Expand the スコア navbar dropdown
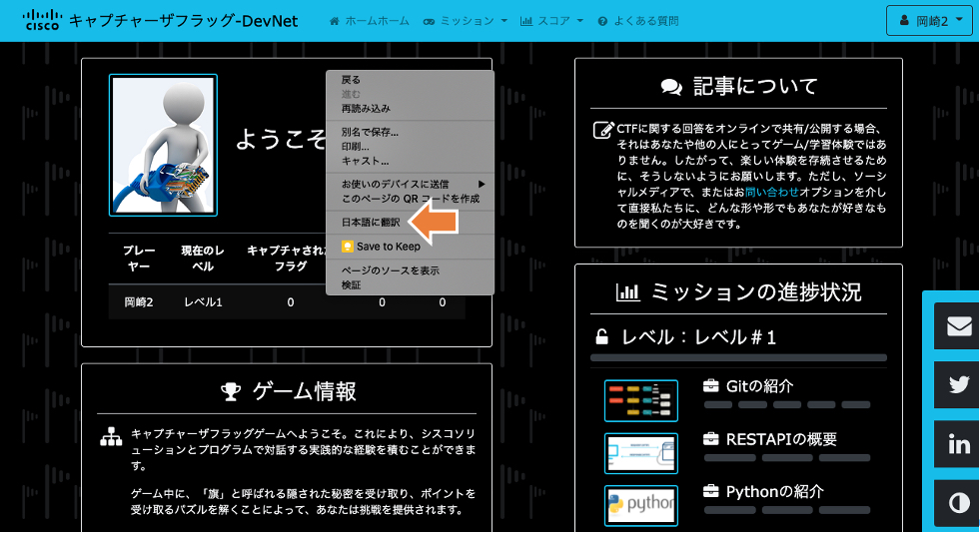This screenshot has width=980, height=533. [551, 21]
